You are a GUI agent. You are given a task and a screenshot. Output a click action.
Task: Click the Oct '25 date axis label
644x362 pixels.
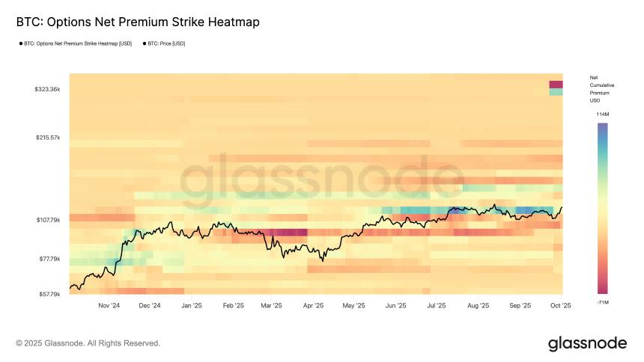click(x=561, y=305)
